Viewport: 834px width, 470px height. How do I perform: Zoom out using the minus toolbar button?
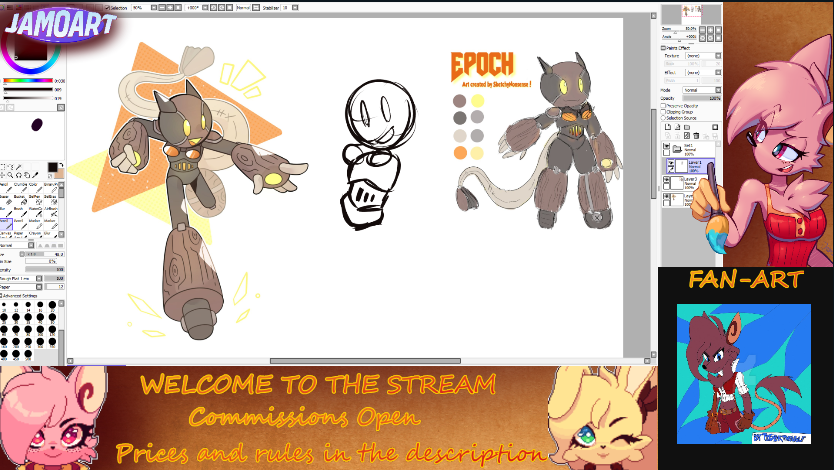click(x=162, y=8)
